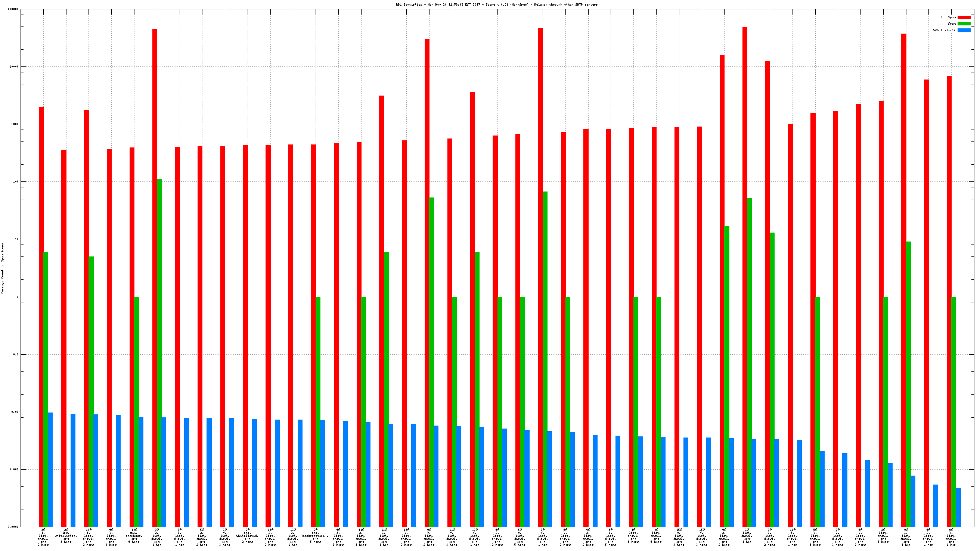Image resolution: width=980 pixels, height=551 pixels.
Task: Click the last blue Score bar on the right
Action: pyautogui.click(x=958, y=508)
